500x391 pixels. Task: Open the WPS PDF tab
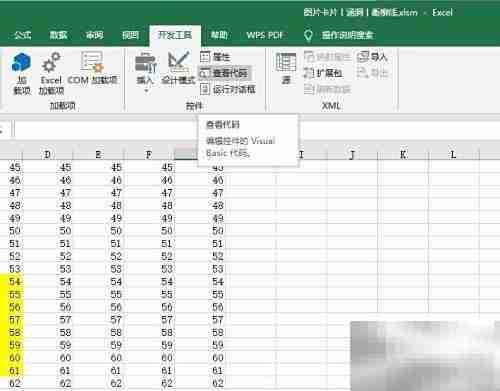[x=265, y=35]
